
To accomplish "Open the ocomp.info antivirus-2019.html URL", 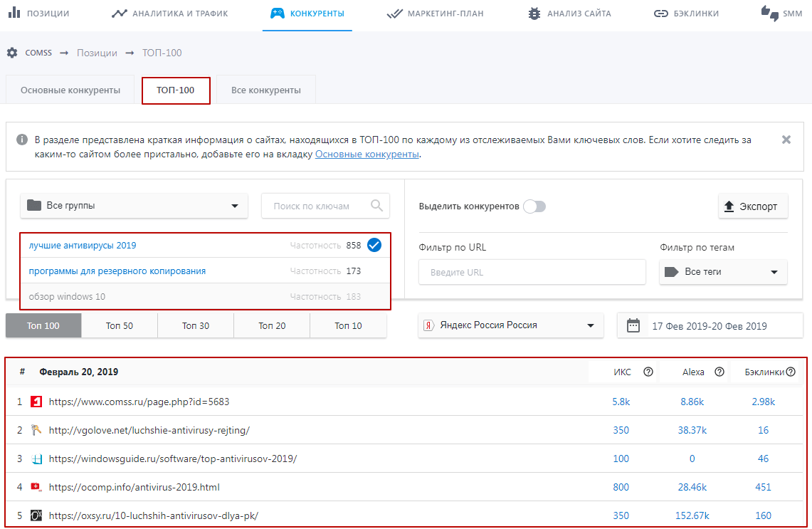I will (134, 487).
